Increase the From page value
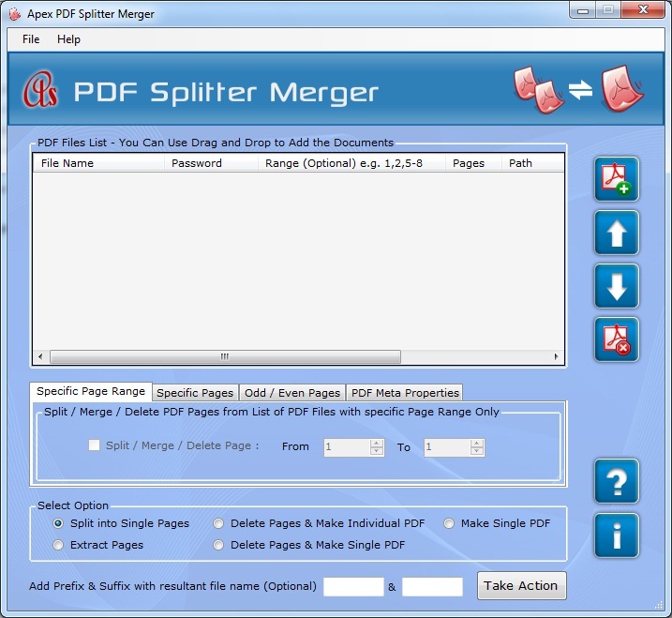 [377, 444]
